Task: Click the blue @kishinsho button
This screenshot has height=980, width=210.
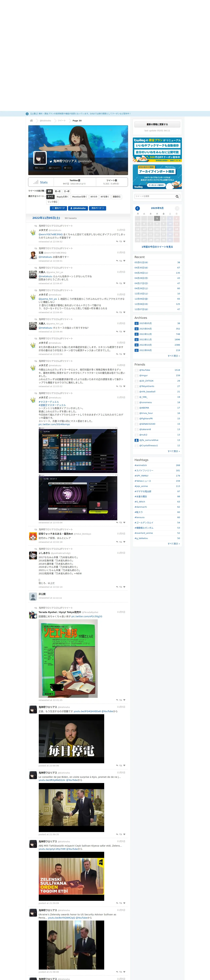Action: [x=78, y=208]
